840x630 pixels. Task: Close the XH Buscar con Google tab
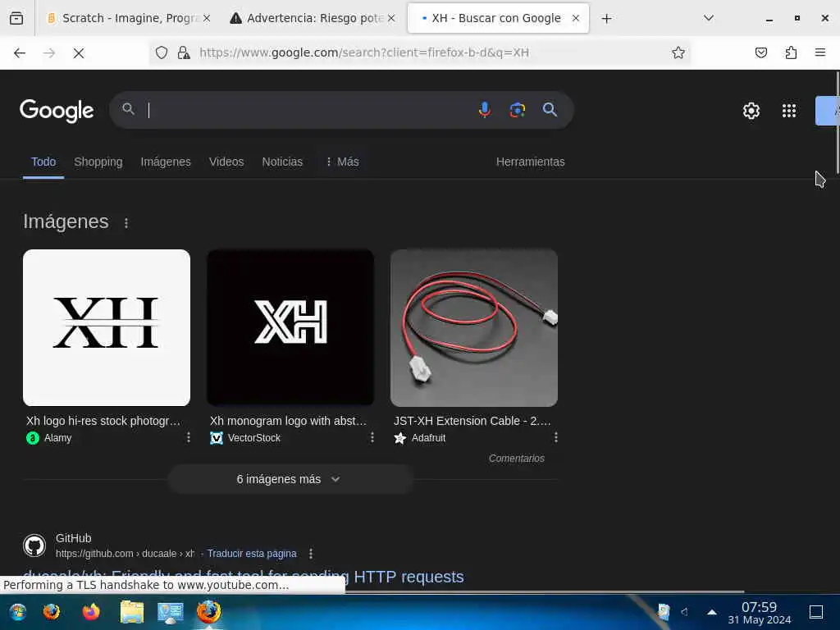[x=576, y=18]
